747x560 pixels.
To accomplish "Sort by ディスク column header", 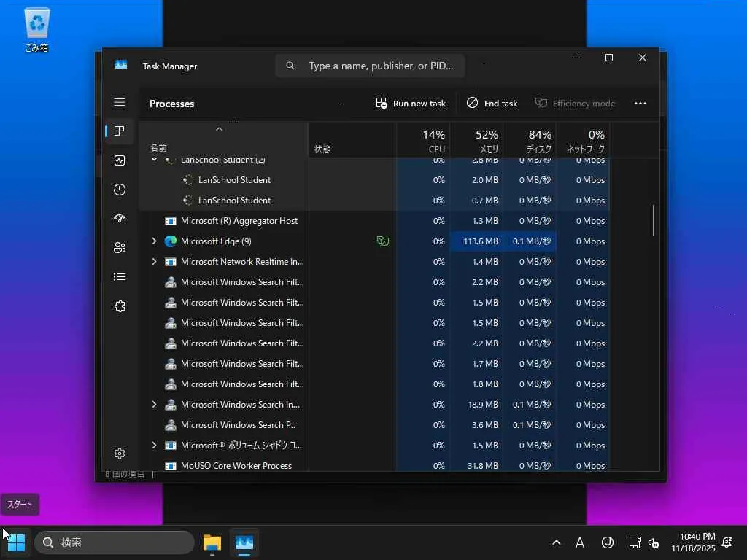I will pyautogui.click(x=530, y=141).
